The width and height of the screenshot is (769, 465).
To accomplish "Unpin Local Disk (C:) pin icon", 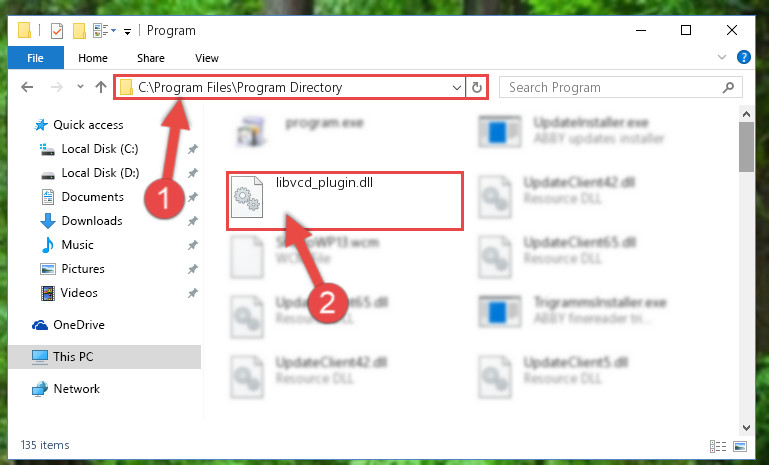I will (193, 149).
